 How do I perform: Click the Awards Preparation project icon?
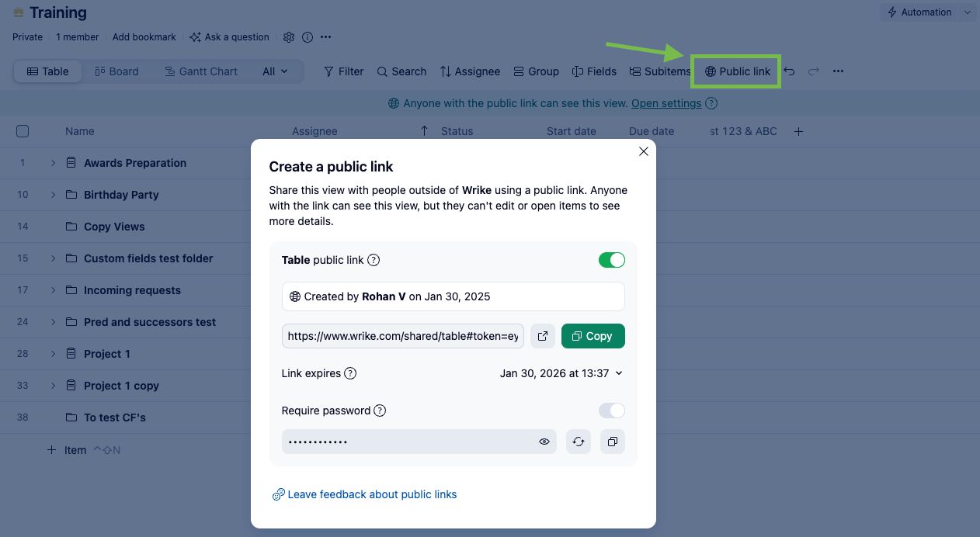click(71, 163)
